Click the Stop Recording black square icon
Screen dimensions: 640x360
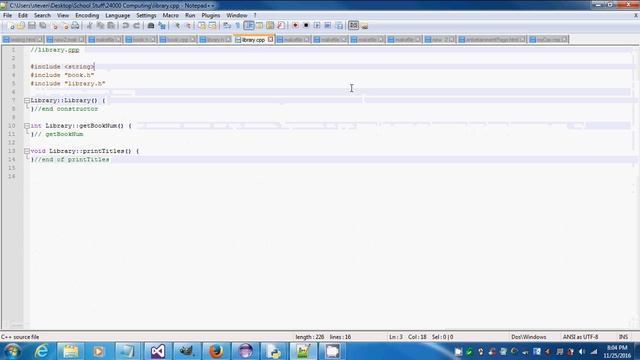[306, 26]
